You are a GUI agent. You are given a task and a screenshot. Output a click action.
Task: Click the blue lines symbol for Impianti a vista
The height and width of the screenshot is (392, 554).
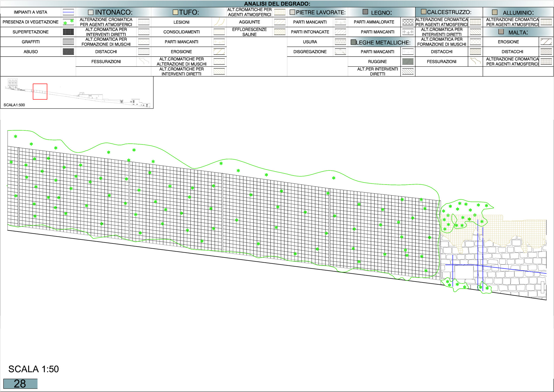[68, 12]
